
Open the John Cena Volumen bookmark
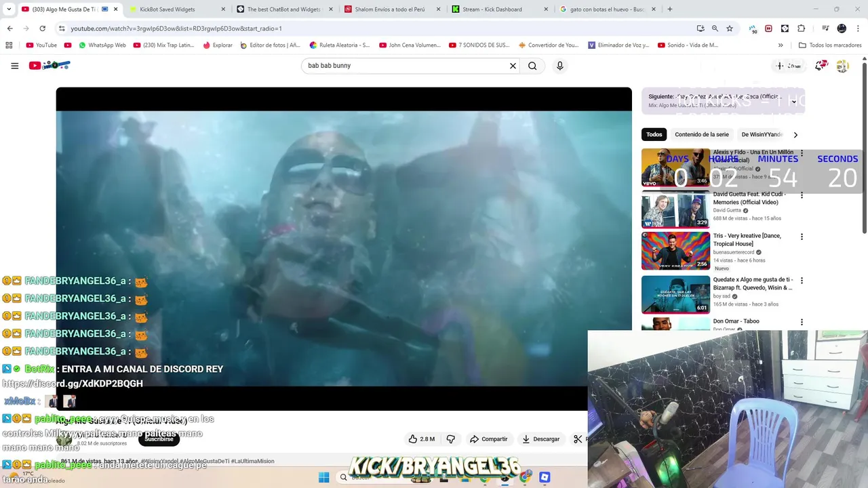coord(410,45)
